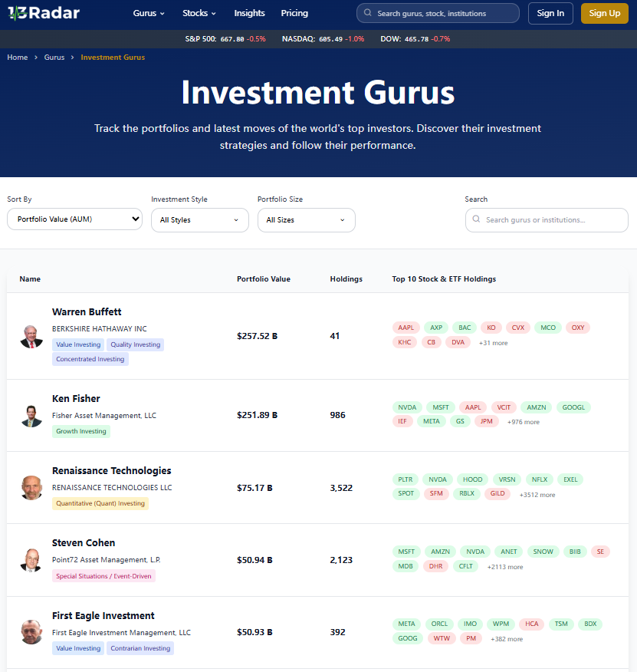Expand the Stocks navigation menu

pos(199,13)
